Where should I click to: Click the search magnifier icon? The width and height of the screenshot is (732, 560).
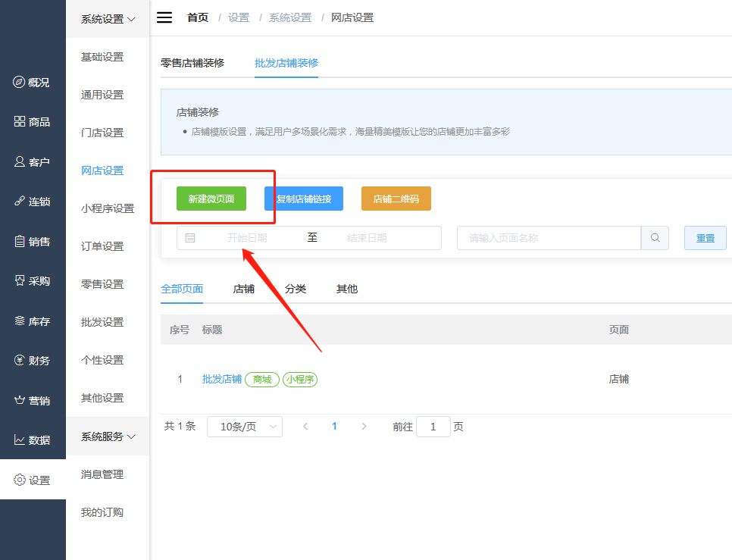pyautogui.click(x=655, y=238)
